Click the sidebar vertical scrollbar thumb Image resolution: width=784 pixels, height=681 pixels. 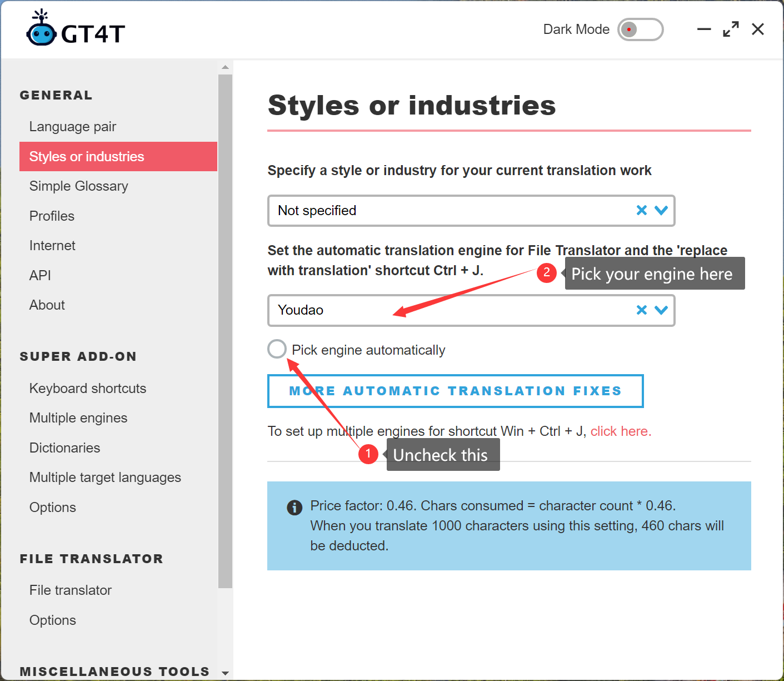tap(225, 330)
